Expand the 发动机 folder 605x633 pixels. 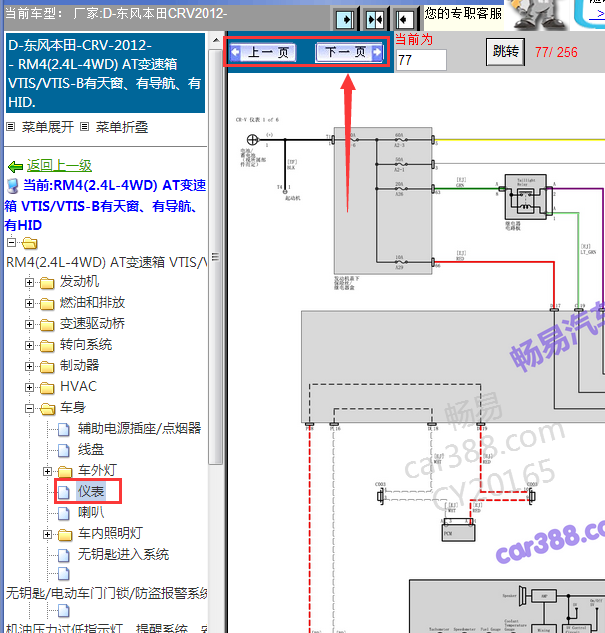coord(29,282)
